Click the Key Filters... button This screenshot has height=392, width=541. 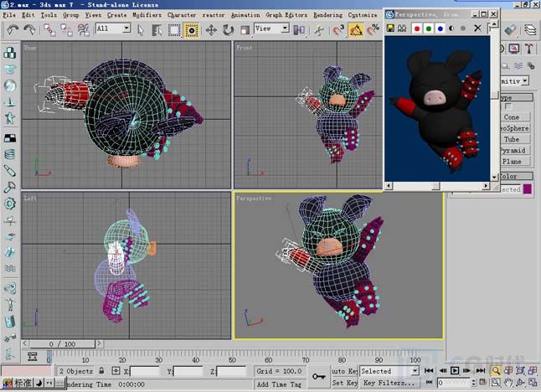pos(389,383)
